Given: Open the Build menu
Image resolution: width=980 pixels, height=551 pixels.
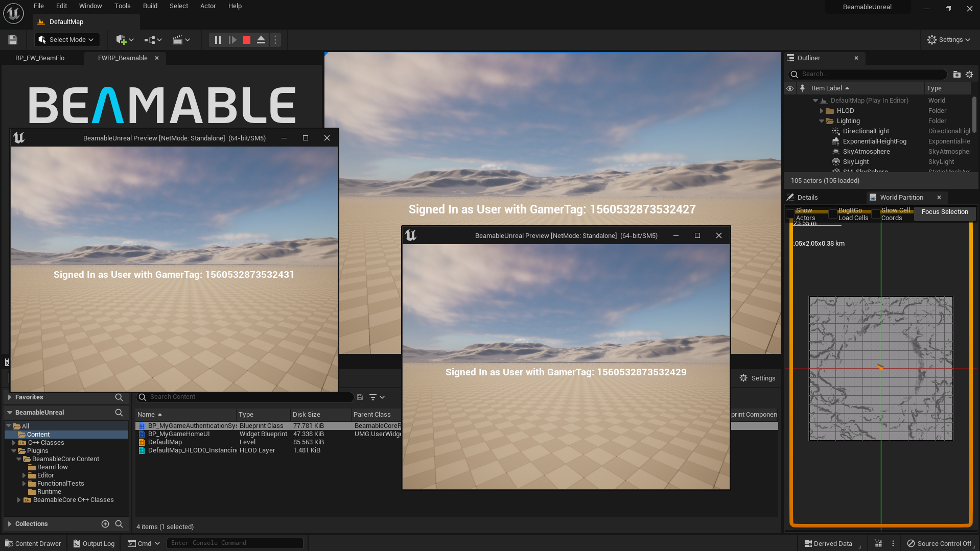Looking at the screenshot, I should (x=150, y=6).
